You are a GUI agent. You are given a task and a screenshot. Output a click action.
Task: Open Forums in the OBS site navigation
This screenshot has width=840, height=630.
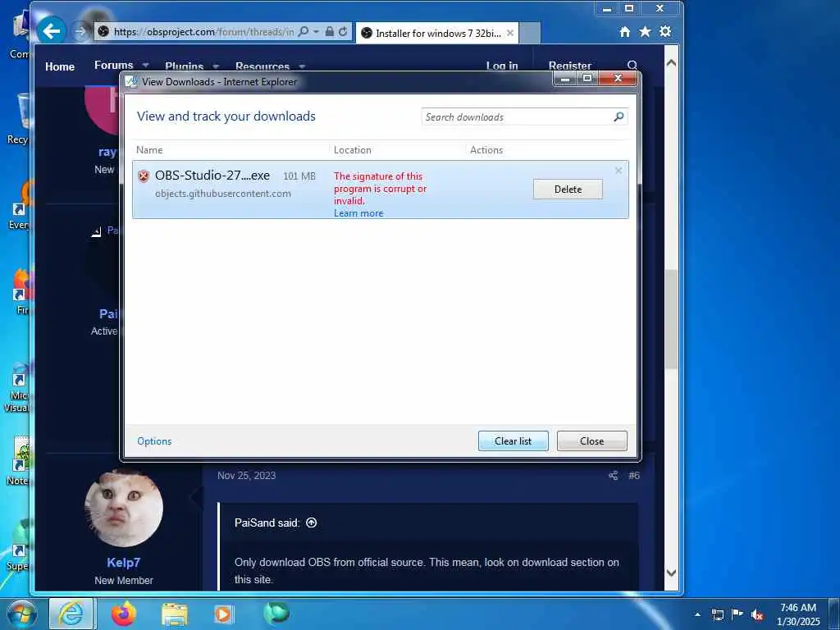[x=113, y=65]
